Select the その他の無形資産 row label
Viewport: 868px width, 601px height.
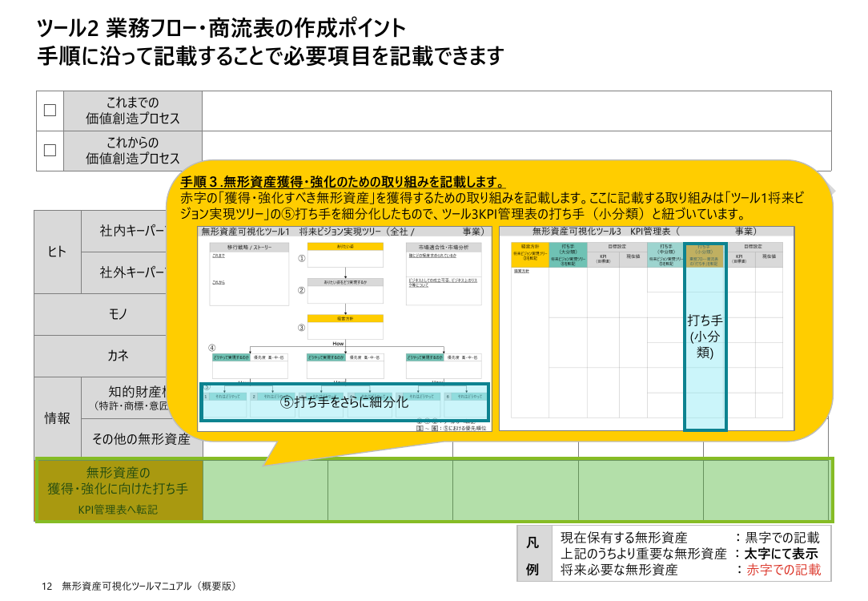(x=141, y=439)
